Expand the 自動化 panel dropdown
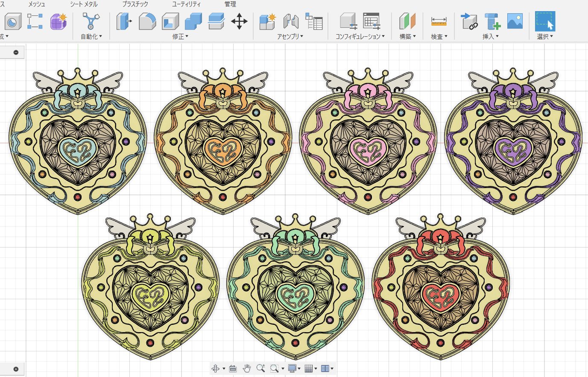This screenshot has width=588, height=377. 91,37
